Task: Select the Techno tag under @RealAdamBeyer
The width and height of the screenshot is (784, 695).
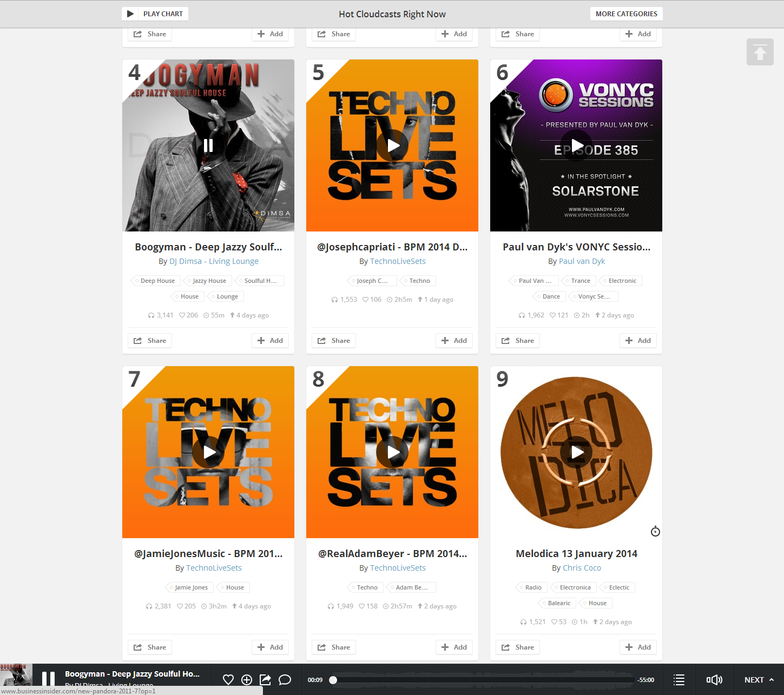Action: point(365,587)
